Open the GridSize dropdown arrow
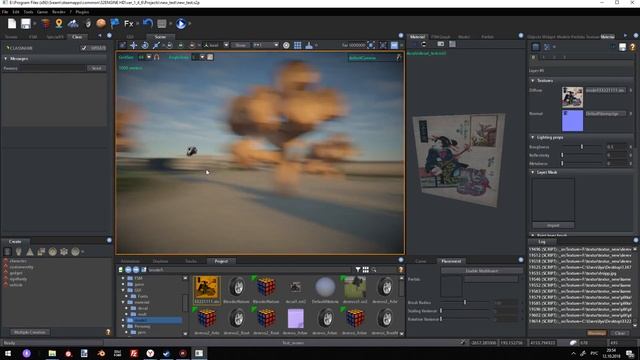The width and height of the screenshot is (640, 360). click(149, 57)
